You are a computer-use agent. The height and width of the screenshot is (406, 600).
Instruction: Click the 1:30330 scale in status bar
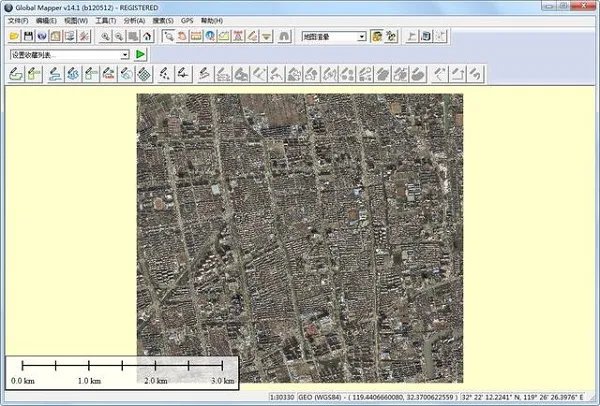tap(285, 398)
